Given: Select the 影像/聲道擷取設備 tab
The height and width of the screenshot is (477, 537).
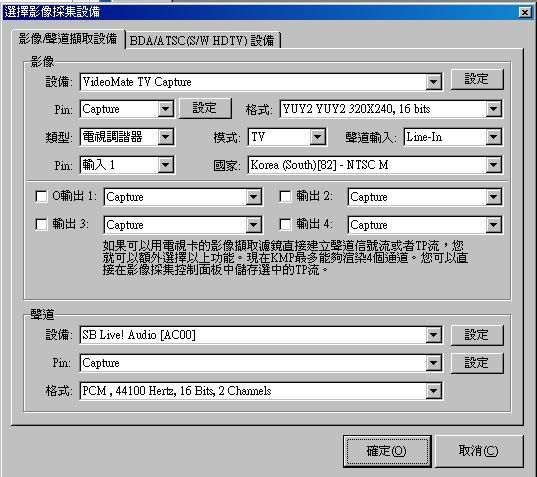Looking at the screenshot, I should pyautogui.click(x=68, y=39).
